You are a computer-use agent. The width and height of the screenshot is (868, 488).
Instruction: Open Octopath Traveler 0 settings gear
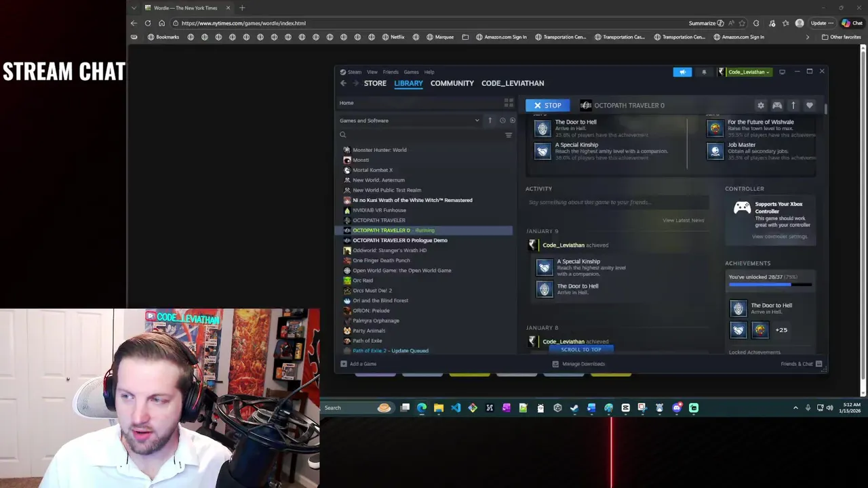tap(761, 105)
